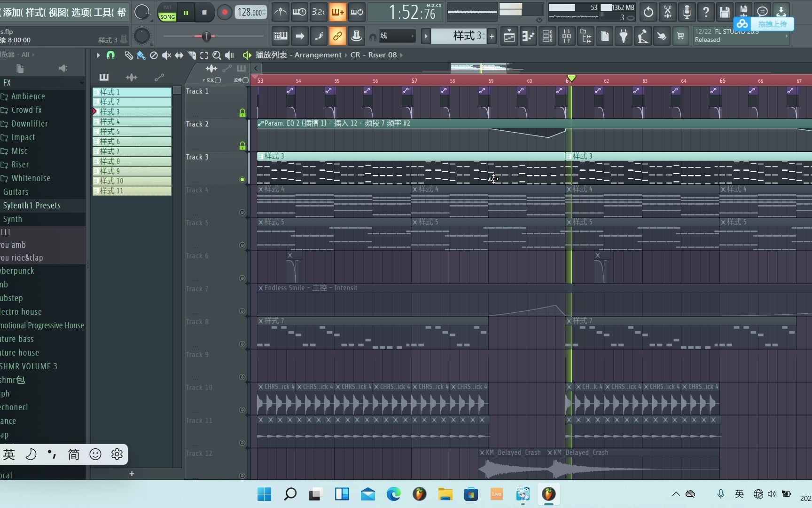This screenshot has width=812, height=508.
Task: Open the Mixer window
Action: (567, 36)
